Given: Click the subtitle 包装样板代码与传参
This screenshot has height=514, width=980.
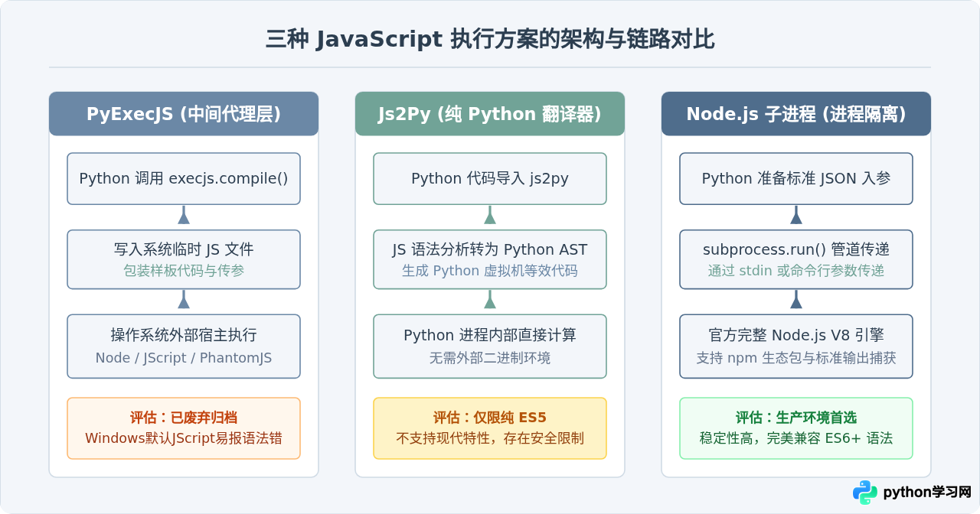Looking at the screenshot, I should tap(184, 271).
